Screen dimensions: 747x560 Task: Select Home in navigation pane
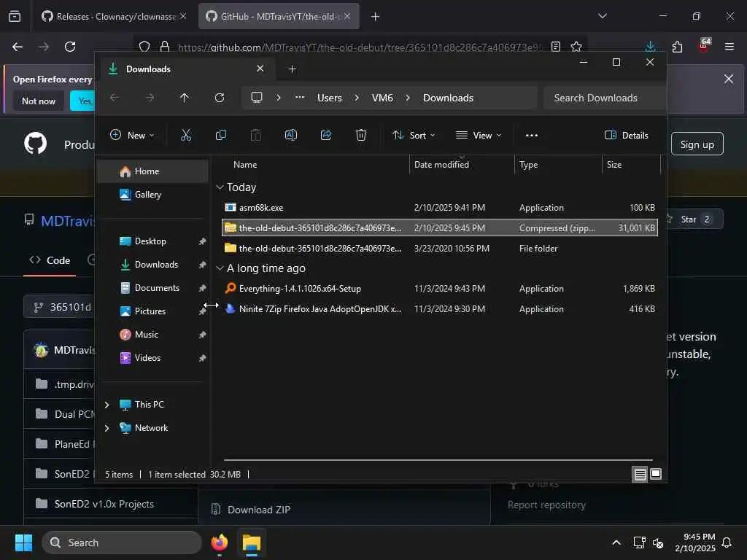[x=152, y=171]
